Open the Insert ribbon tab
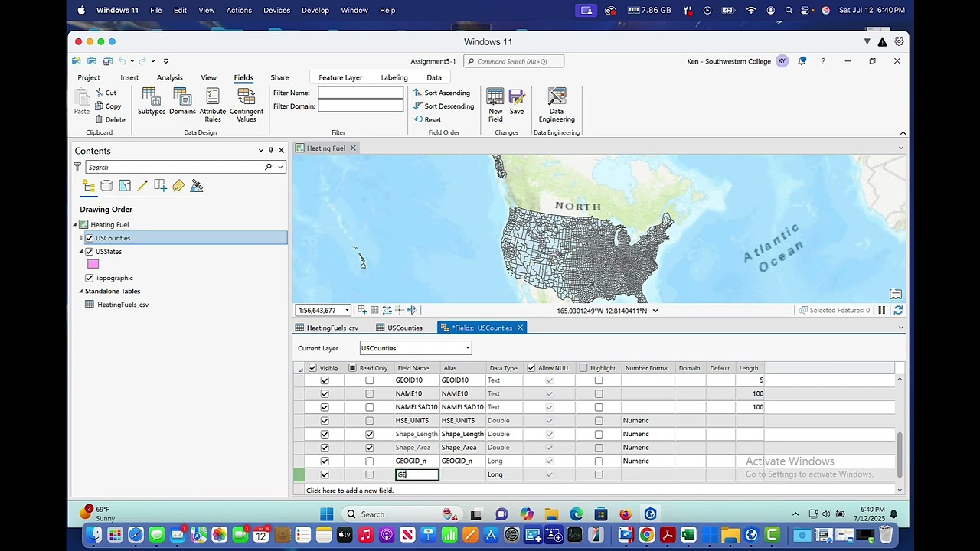 coord(129,77)
